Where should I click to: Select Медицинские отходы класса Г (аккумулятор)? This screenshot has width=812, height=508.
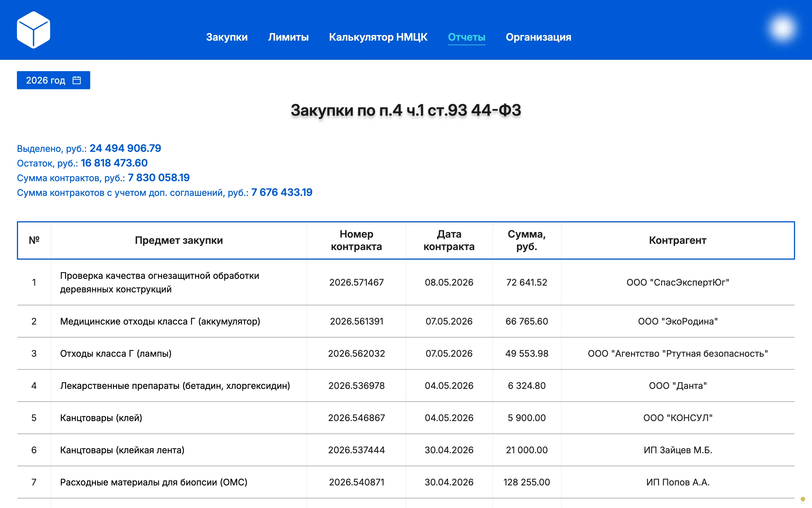click(160, 321)
